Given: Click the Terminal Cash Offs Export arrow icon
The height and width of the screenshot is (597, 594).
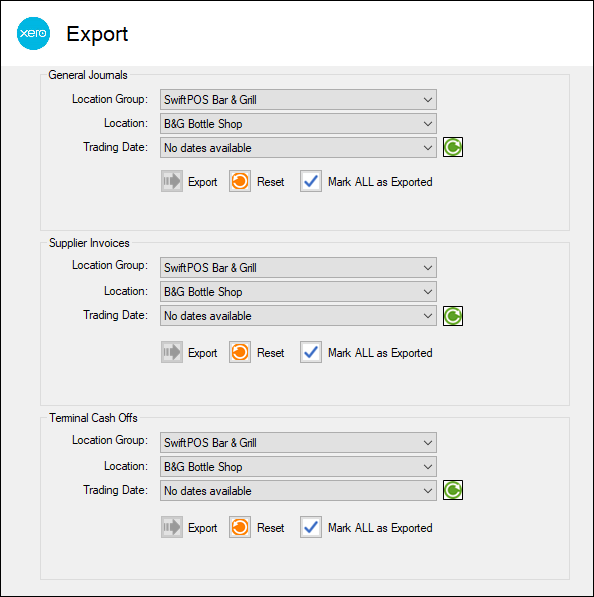Looking at the screenshot, I should (172, 527).
